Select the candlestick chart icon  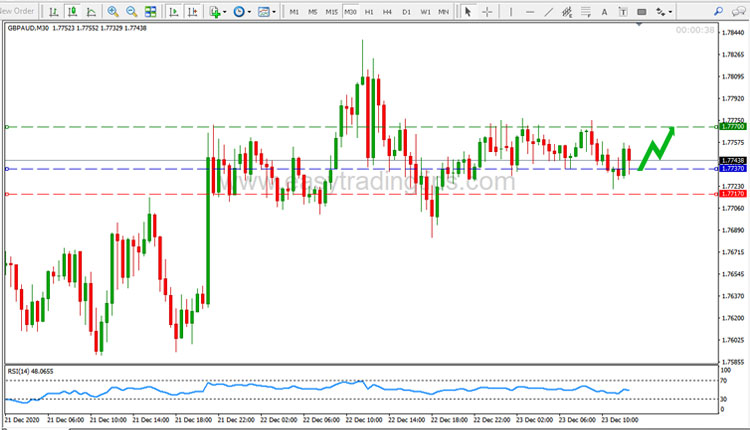click(72, 11)
